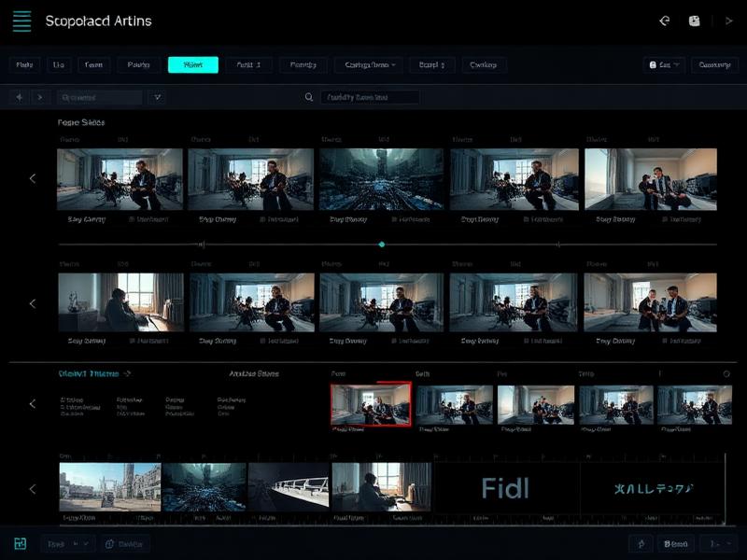Select the thumbnail of a person beside curtained window, second row
Viewport: 747px width, 560px height.
point(121,302)
